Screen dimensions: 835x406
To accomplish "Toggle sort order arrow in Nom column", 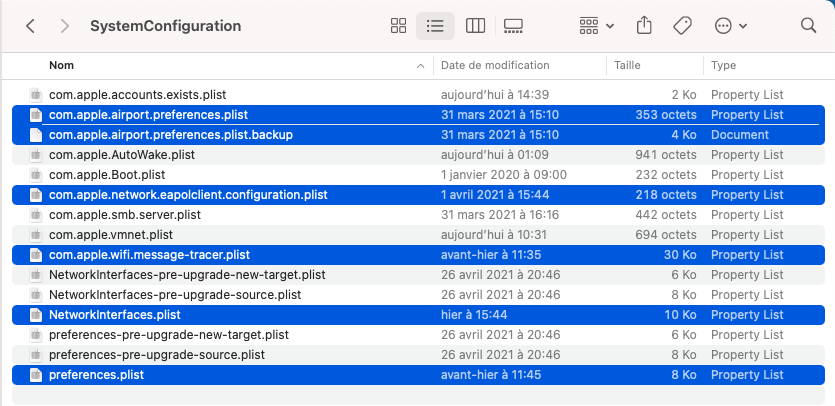I will [420, 66].
